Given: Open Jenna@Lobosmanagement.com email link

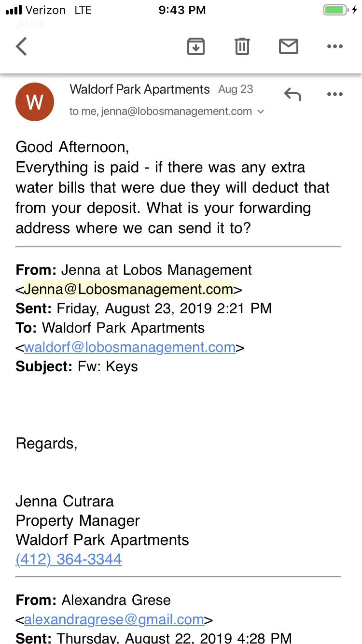Looking at the screenshot, I should [x=128, y=289].
